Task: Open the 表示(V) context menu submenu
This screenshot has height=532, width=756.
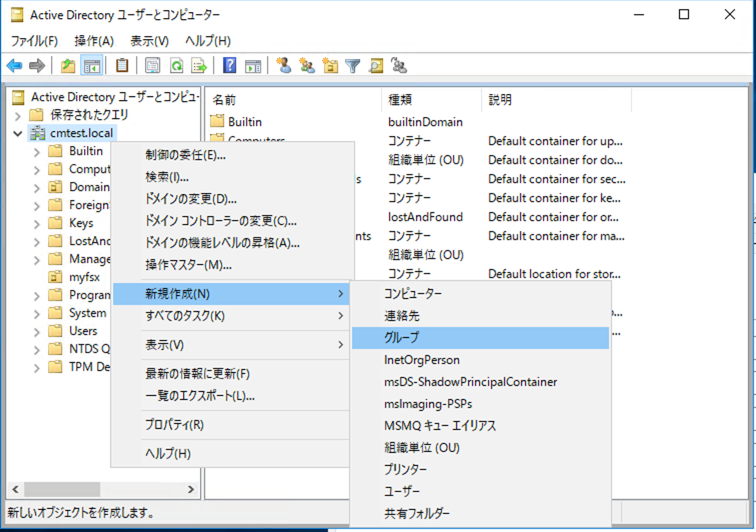Action: point(231,344)
